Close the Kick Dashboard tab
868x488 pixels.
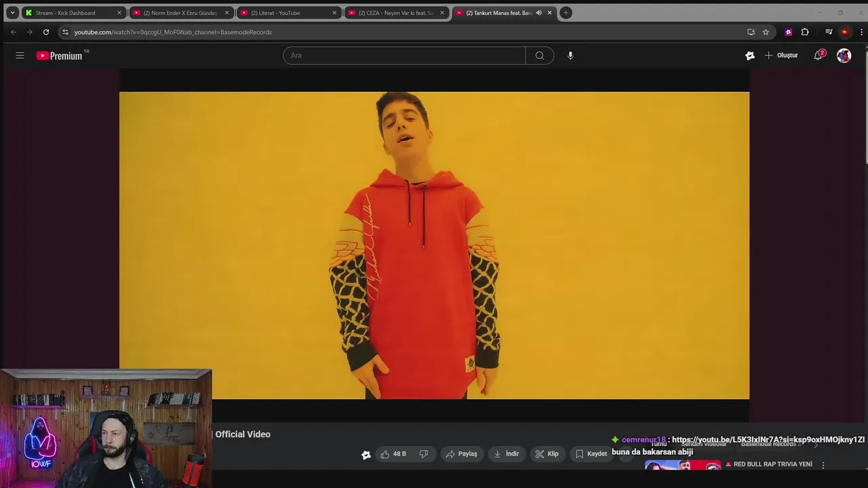click(x=119, y=13)
